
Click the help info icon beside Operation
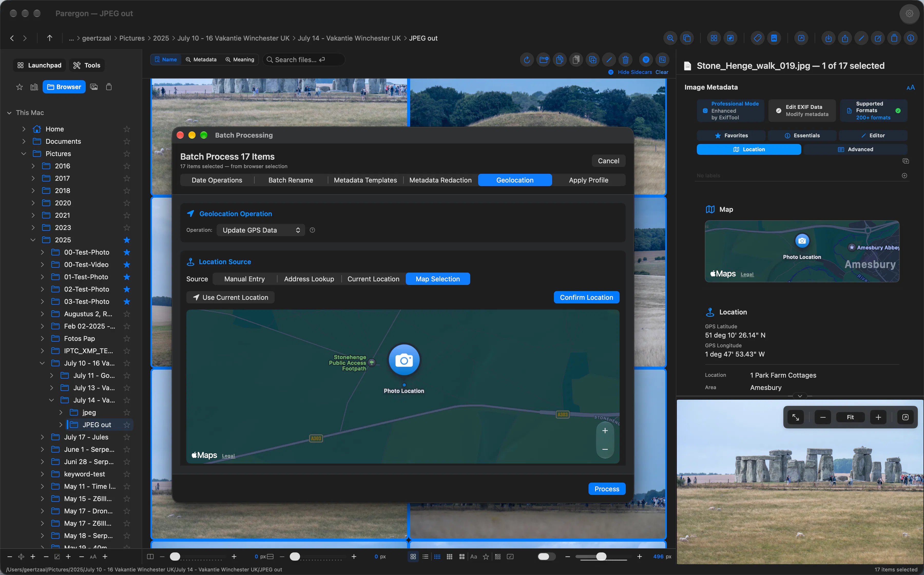[x=312, y=230]
